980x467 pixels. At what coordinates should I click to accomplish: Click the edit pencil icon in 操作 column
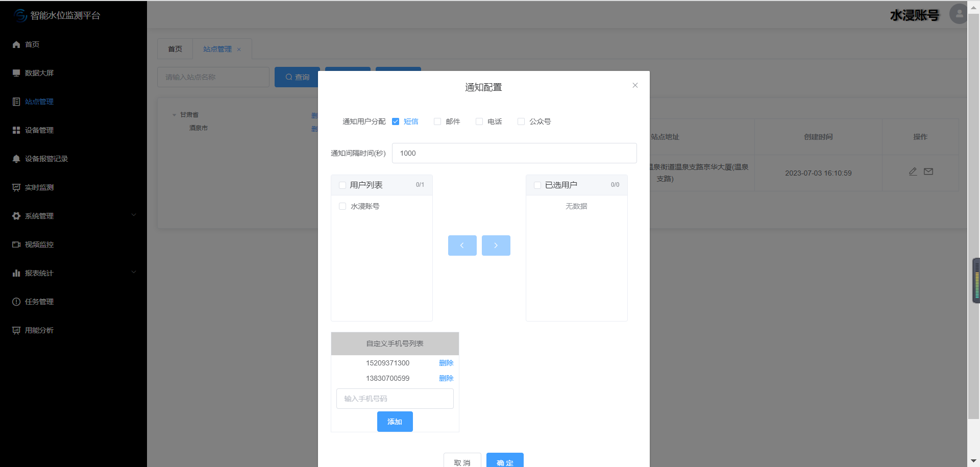[913, 171]
